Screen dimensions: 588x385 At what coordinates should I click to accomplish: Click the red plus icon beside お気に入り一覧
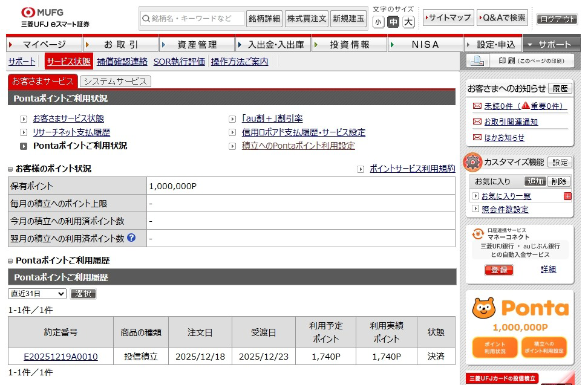point(567,196)
